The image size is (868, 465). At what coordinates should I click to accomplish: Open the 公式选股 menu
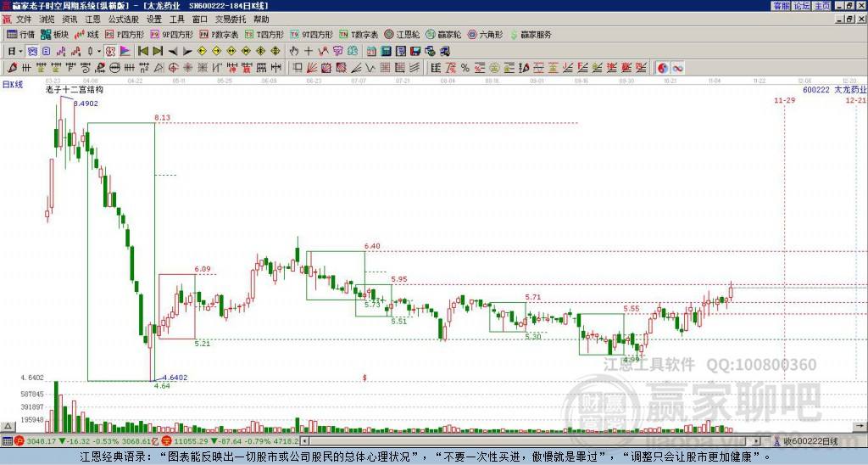(122, 19)
